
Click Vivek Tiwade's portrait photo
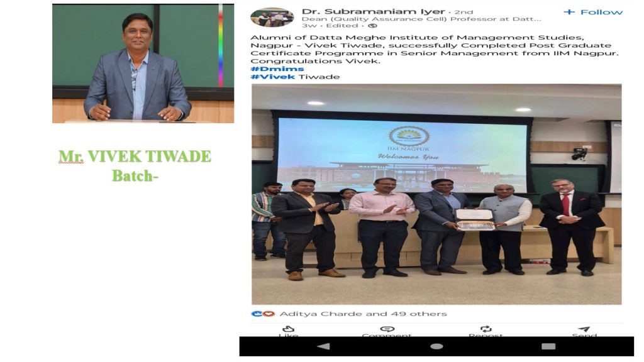click(143, 63)
